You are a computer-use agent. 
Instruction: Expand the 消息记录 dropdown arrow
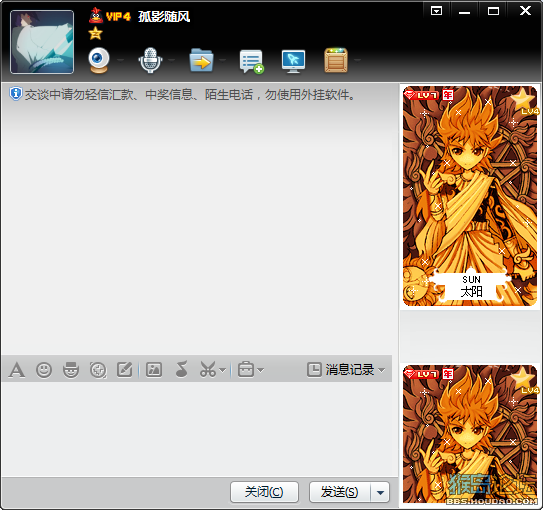tap(382, 370)
